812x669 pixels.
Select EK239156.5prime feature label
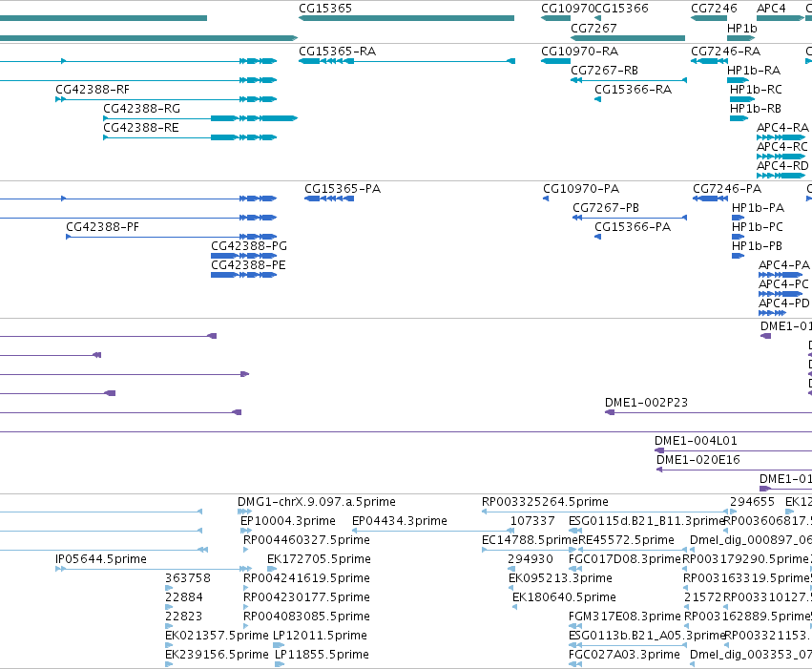217,655
